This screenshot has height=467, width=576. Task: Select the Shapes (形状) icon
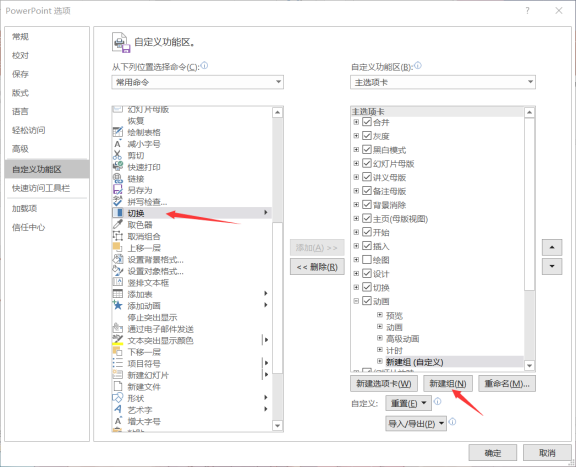click(118, 398)
